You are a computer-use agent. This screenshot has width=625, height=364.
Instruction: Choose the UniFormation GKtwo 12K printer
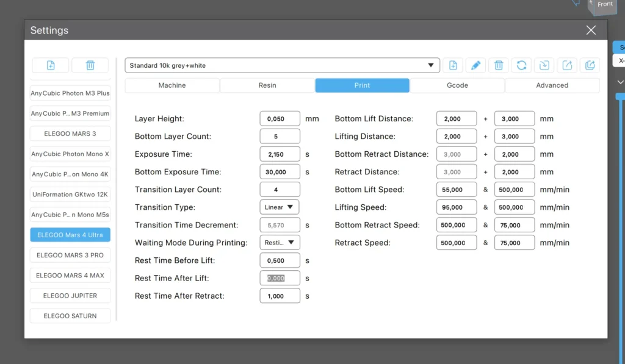coord(70,194)
